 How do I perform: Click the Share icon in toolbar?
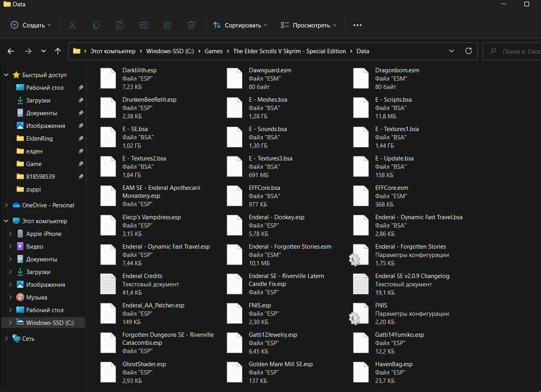168,25
